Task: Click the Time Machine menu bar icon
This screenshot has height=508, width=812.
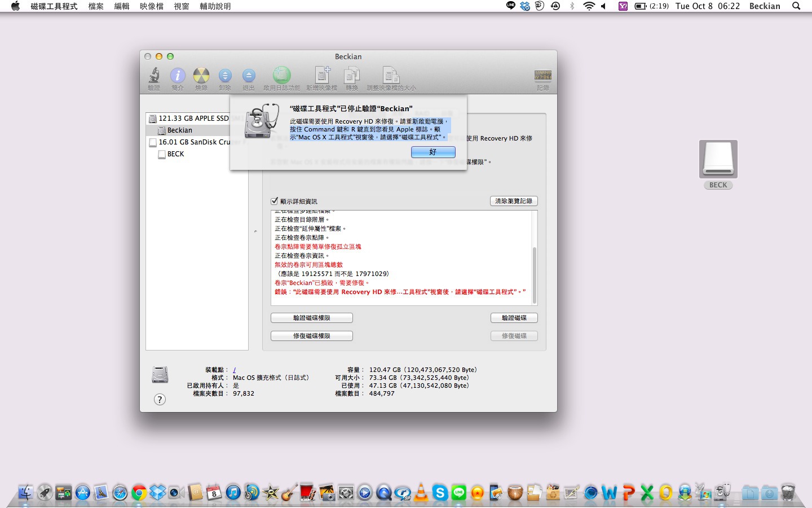Action: (x=555, y=6)
